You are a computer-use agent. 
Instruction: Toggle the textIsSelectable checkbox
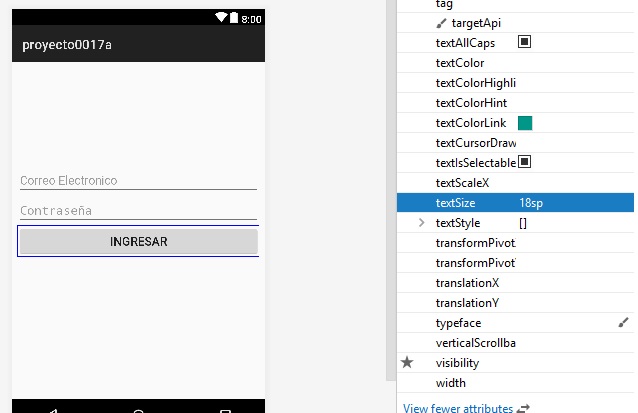click(x=524, y=162)
